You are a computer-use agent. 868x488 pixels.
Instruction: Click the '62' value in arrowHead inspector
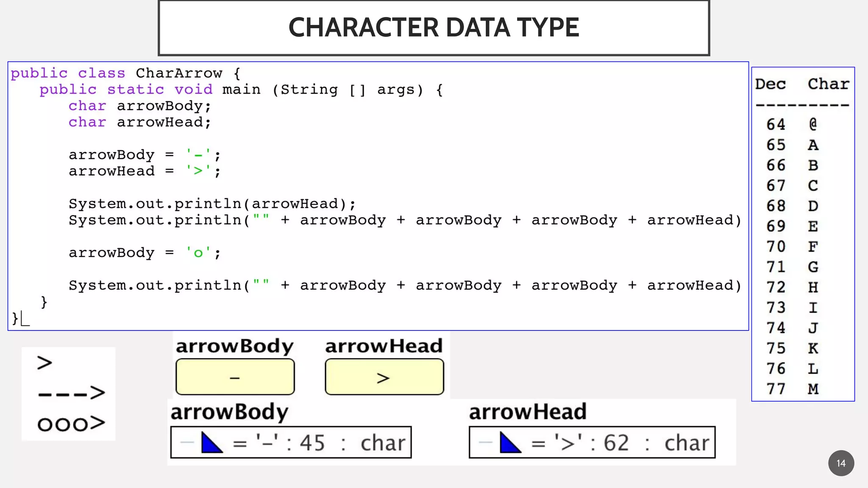coord(616,443)
